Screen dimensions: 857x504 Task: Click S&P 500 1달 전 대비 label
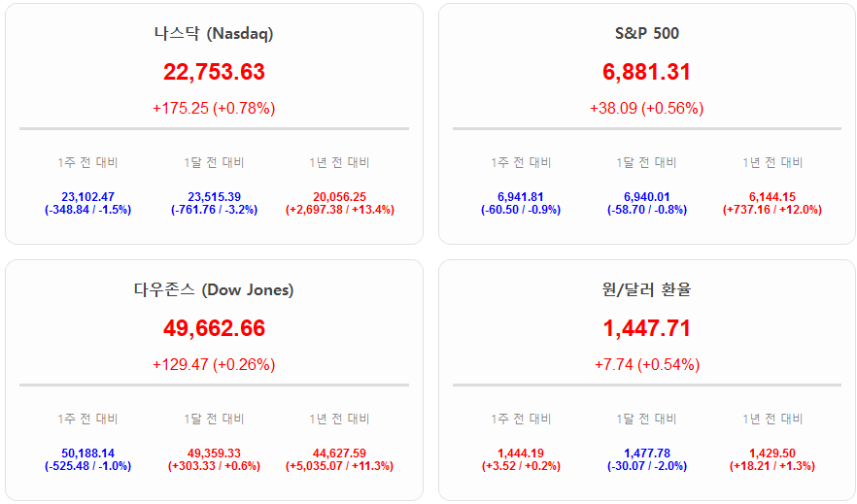pyautogui.click(x=646, y=163)
